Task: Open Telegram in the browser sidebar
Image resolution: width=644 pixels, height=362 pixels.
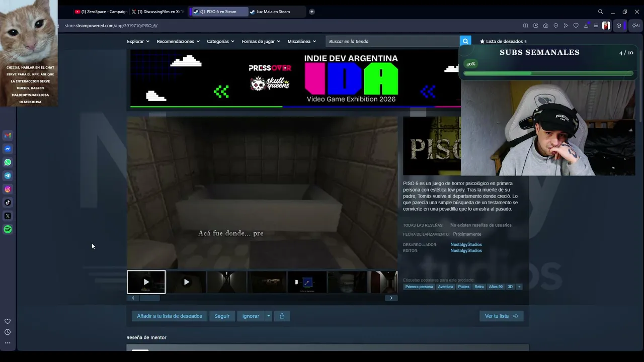Action: click(8, 175)
